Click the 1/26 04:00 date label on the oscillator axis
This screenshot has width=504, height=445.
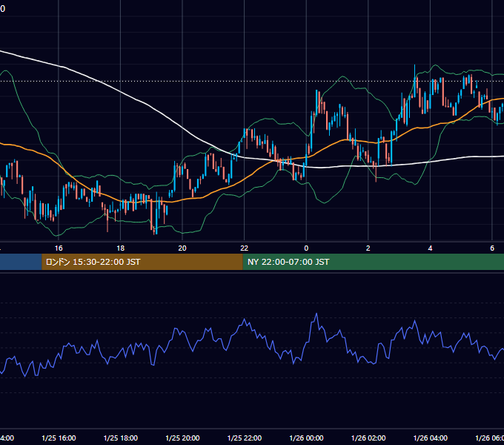(x=431, y=438)
